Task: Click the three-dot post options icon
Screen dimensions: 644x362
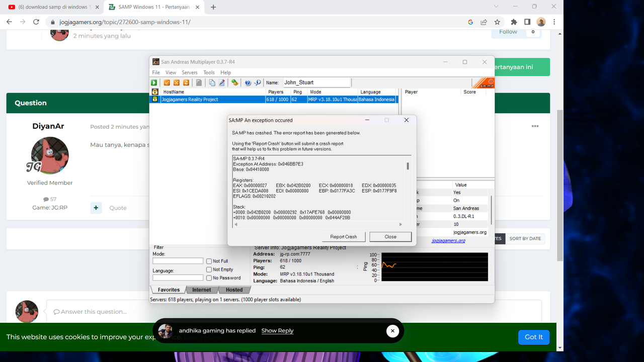Action: (535, 126)
